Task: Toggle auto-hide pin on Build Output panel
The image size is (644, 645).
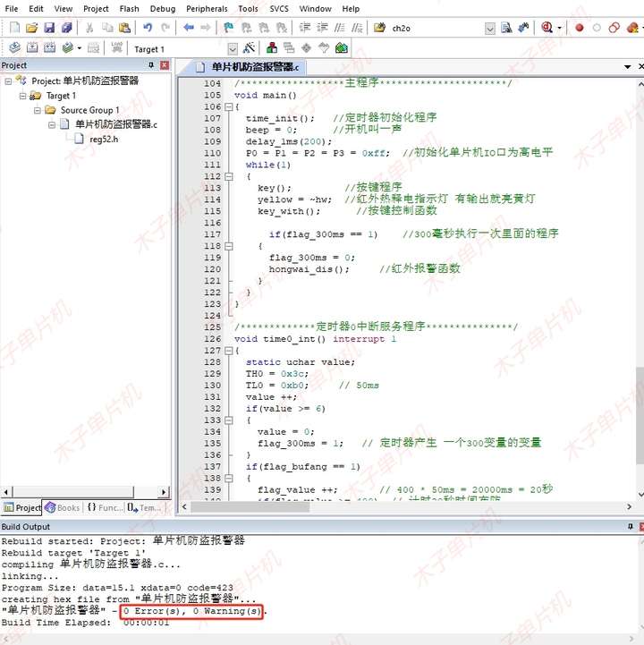Action: pos(630,527)
